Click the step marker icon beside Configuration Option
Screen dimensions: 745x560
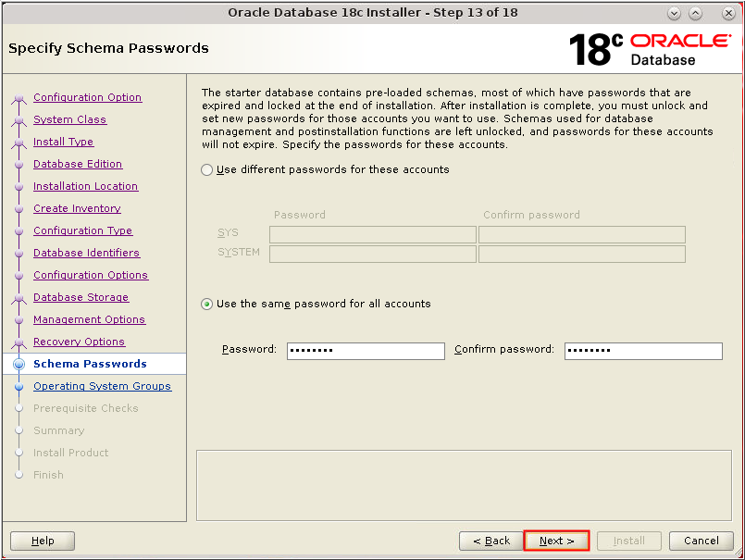(x=19, y=97)
